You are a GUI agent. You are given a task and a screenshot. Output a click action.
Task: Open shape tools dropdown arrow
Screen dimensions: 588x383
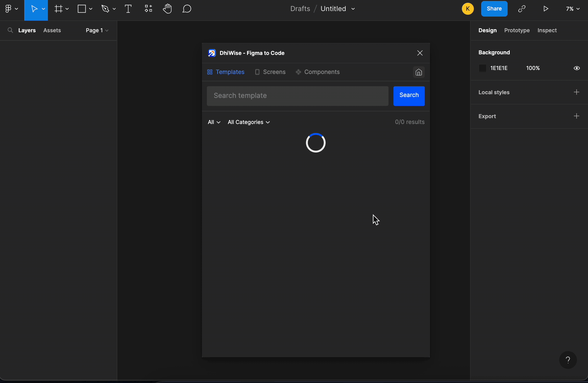[x=91, y=9]
